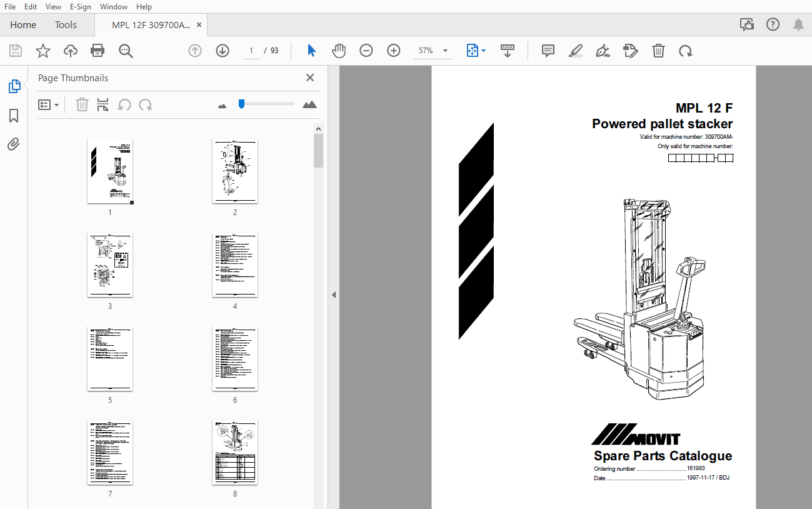The height and width of the screenshot is (509, 812).
Task: Click the upload to cloud icon
Action: pyautogui.click(x=71, y=51)
